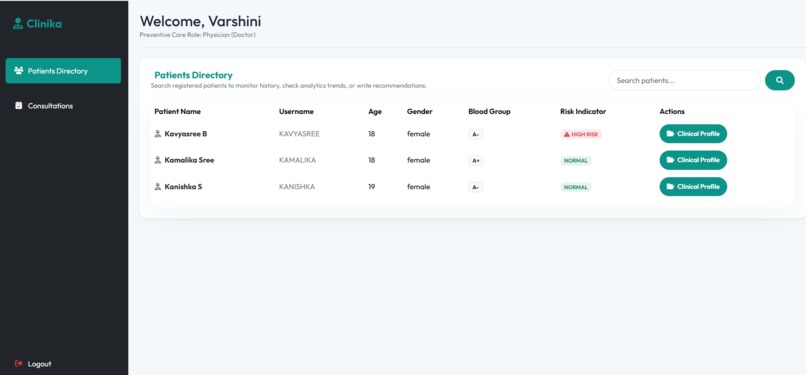The width and height of the screenshot is (806, 375).
Task: Click the Gender column header
Action: click(x=419, y=111)
